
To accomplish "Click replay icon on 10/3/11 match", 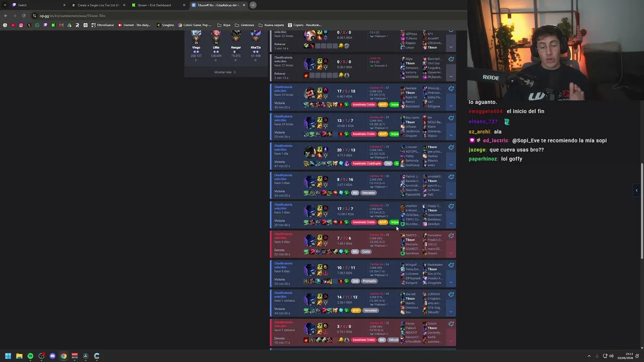I will 451,265.
